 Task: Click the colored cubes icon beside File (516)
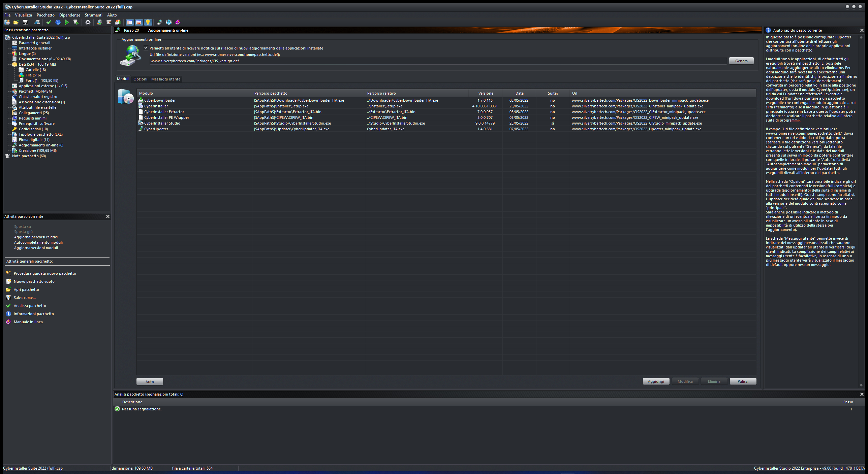point(21,75)
